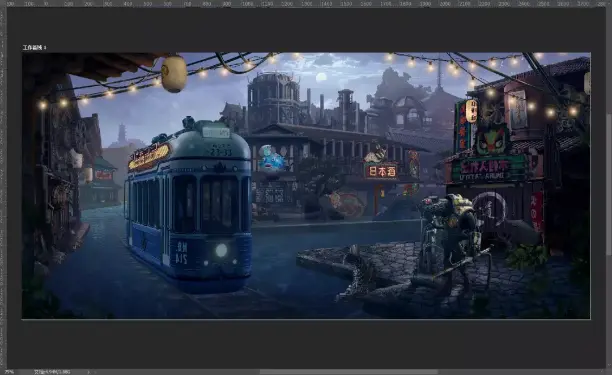The width and height of the screenshot is (612, 375).
Task: Click the 23-33 number on the tram
Action: coord(221,152)
